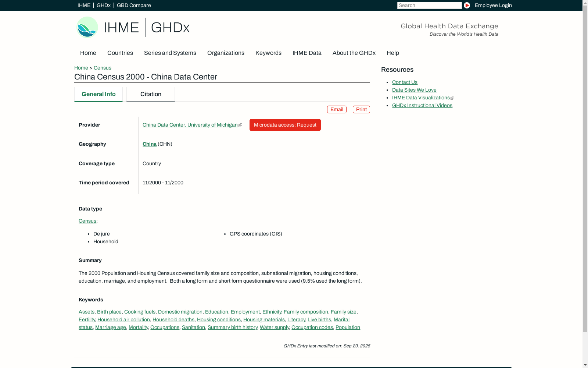Click the Assets keyword
The width and height of the screenshot is (588, 368).
(86, 312)
